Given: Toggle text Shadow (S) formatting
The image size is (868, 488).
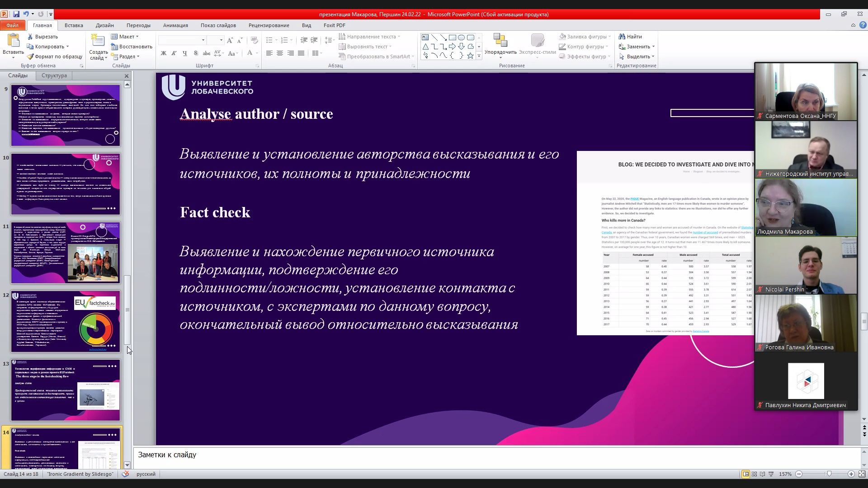Looking at the screenshot, I should tap(195, 53).
